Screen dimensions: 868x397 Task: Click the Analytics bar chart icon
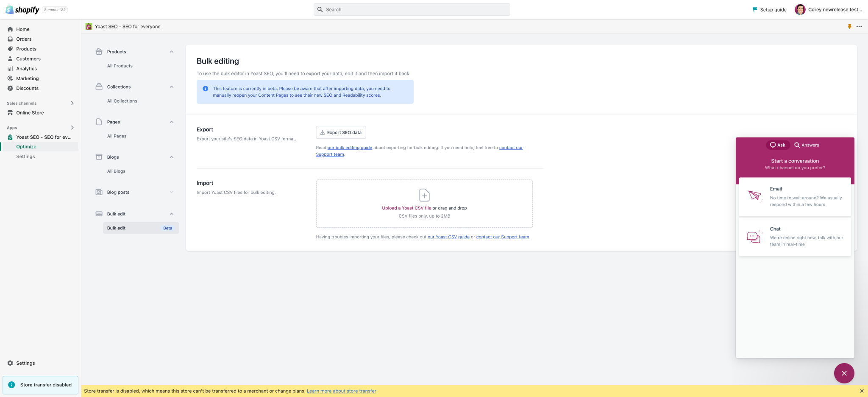(x=10, y=69)
